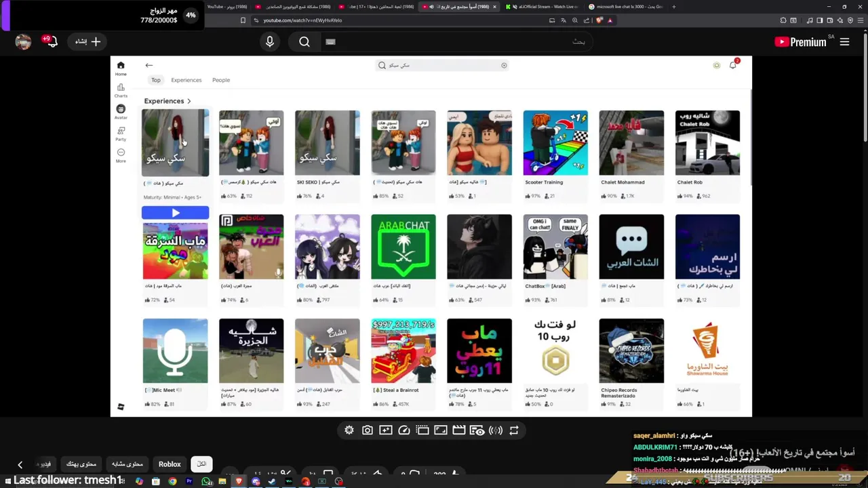This screenshot has width=868, height=488.
Task: Click chat username monira_2008
Action: pos(653,459)
